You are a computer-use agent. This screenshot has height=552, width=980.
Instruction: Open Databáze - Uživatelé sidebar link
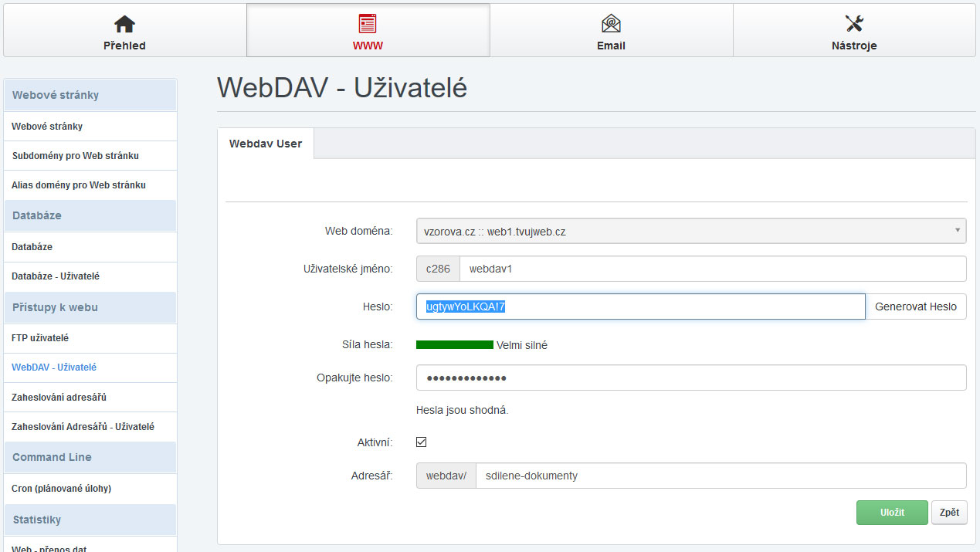(55, 276)
